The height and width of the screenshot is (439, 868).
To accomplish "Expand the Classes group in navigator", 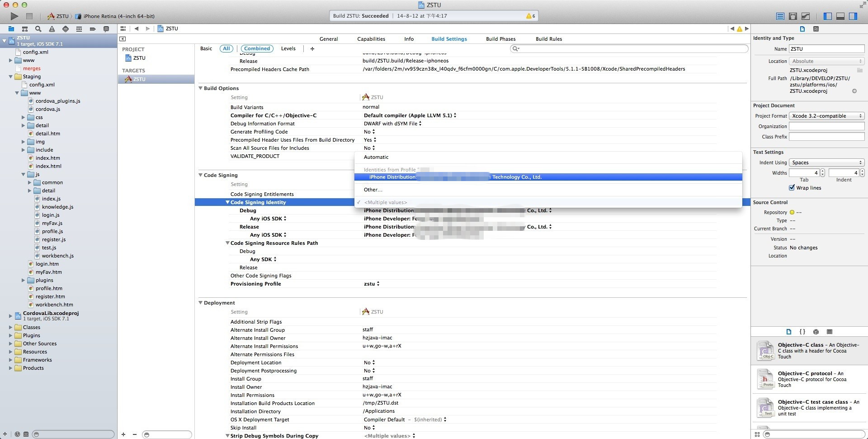I will (x=10, y=327).
